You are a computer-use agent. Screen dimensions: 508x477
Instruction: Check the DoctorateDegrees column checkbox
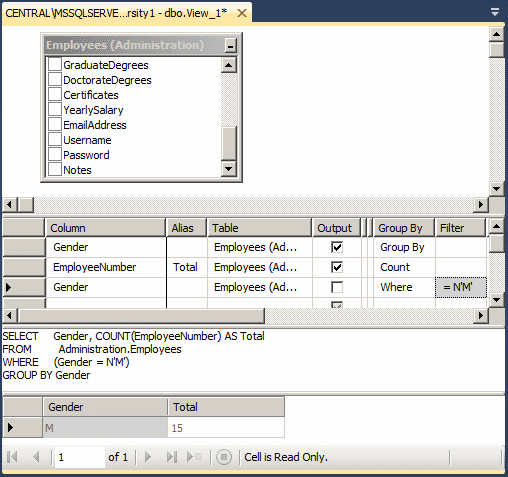(x=55, y=80)
